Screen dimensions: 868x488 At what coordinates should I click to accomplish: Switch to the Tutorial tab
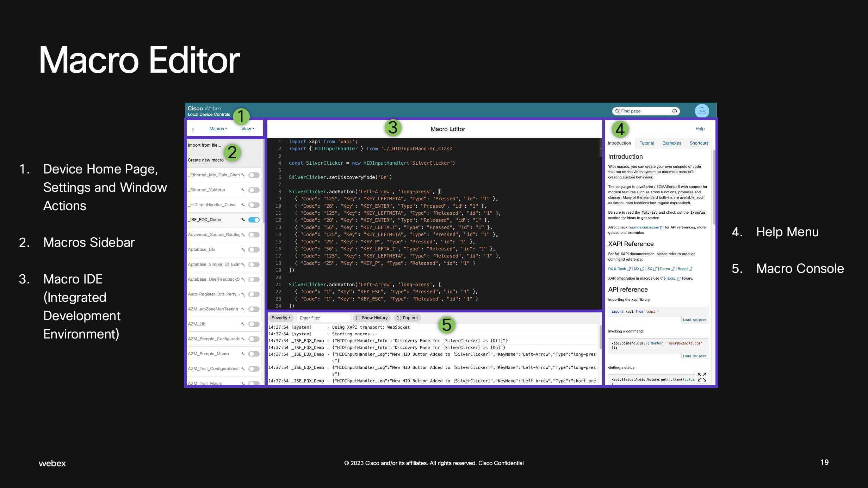[646, 143]
